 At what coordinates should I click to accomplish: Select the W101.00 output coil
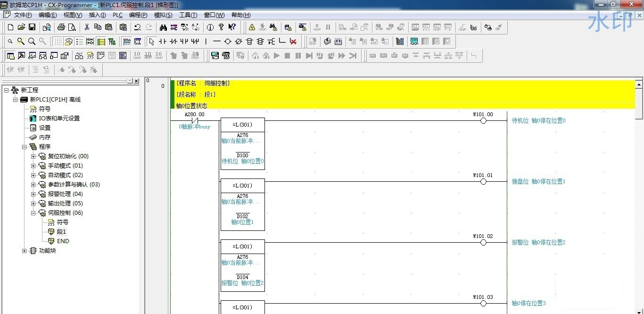click(483, 120)
